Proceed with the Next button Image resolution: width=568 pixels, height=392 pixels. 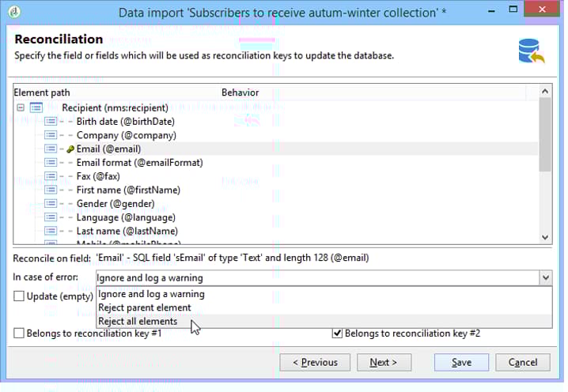click(x=384, y=362)
